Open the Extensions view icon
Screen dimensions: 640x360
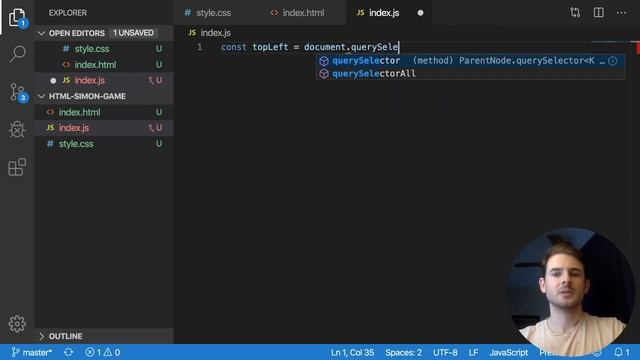pos(17,167)
